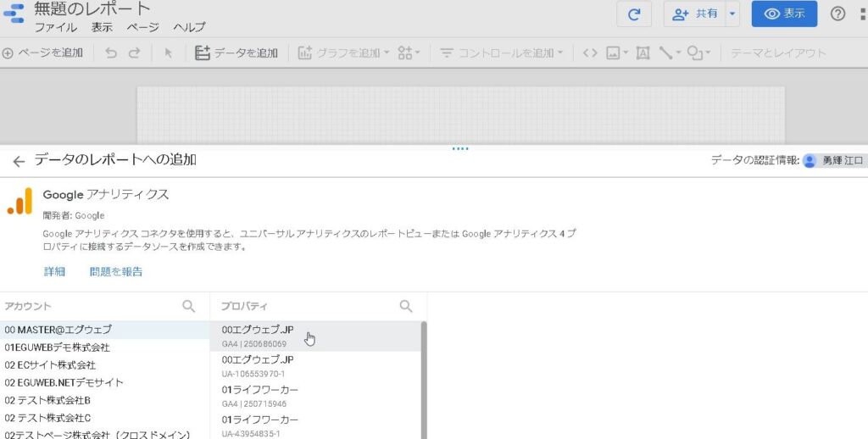Click the back arrow beside データのレポートへの追加
Viewport: 868px width, 439px height.
19,161
